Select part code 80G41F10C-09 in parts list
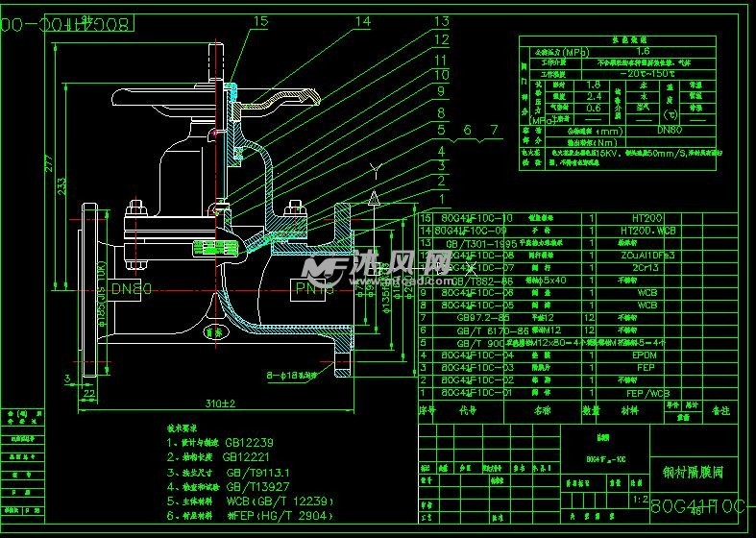 point(471,231)
